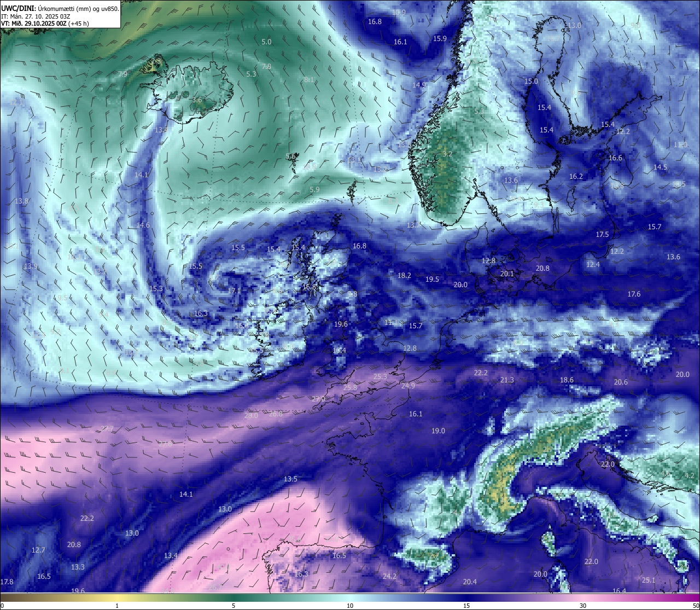Click the 14.5 map value
The height and width of the screenshot is (610, 700).
660,167
